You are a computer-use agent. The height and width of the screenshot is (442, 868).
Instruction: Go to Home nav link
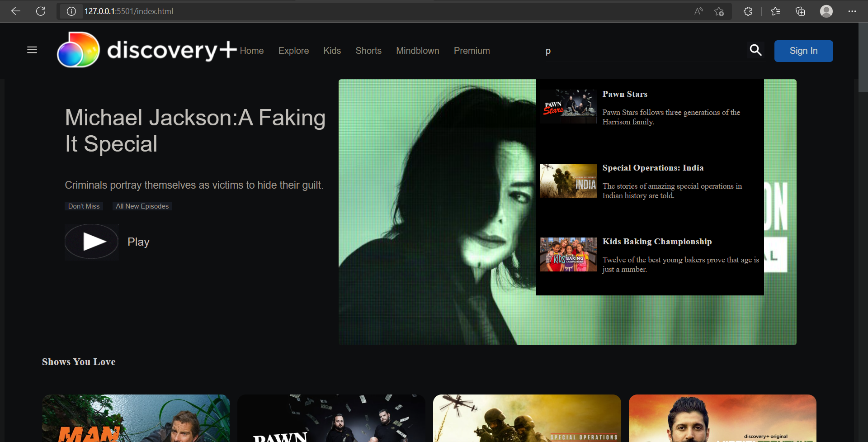(x=252, y=51)
